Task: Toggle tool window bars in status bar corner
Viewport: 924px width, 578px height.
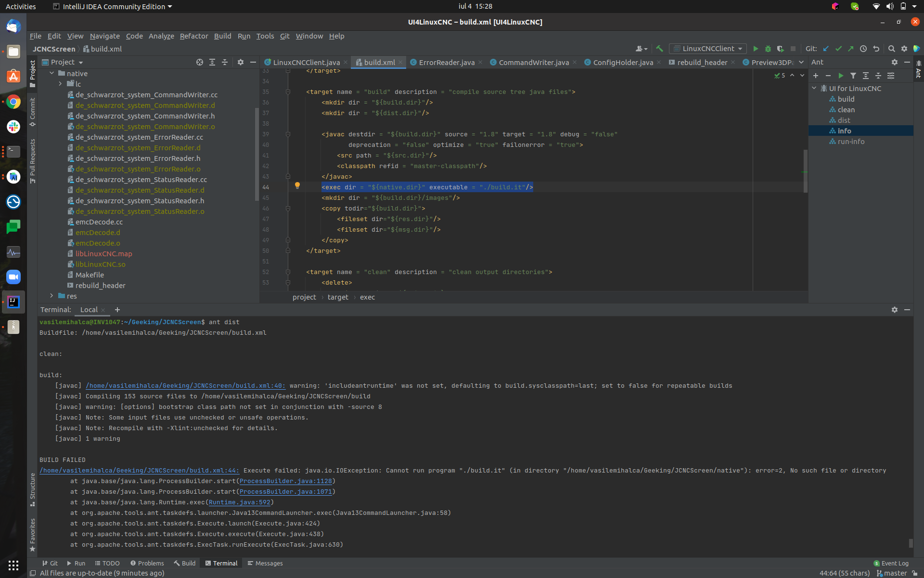Action: tap(33, 573)
